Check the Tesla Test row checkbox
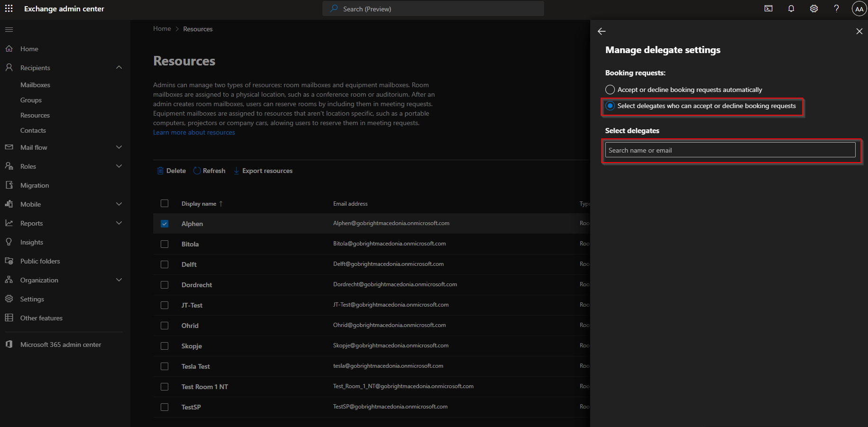Screen dimensions: 868x427 pyautogui.click(x=164, y=366)
